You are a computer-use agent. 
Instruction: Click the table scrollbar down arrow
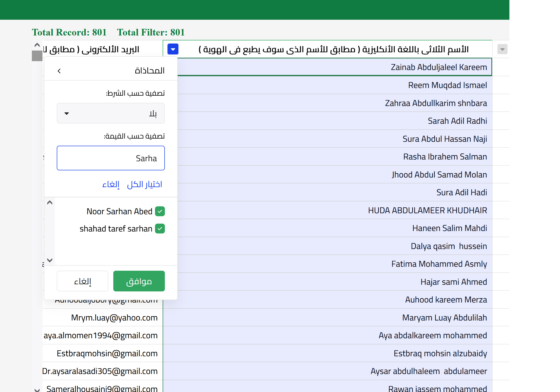pos(37,390)
